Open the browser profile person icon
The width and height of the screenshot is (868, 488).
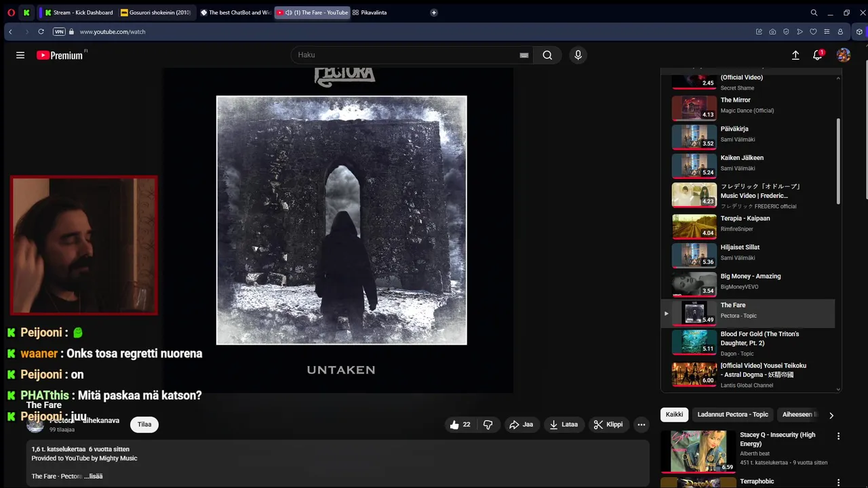[840, 32]
